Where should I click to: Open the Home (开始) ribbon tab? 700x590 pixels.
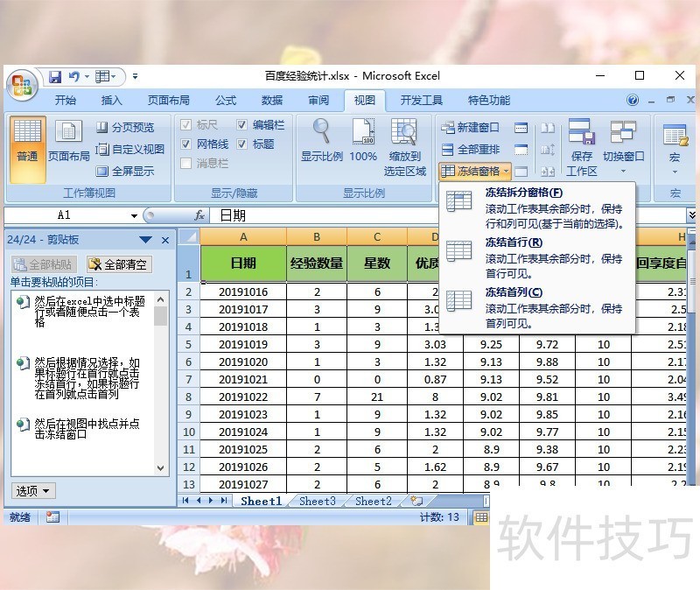tap(65, 100)
